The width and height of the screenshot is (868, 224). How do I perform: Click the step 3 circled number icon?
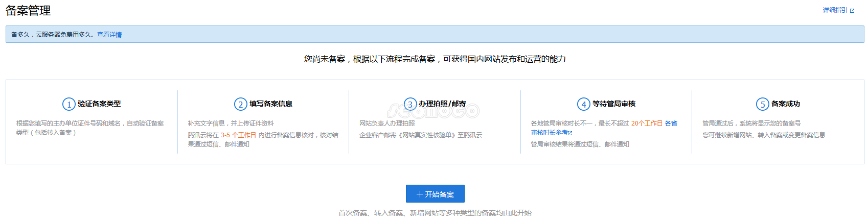[x=410, y=104]
